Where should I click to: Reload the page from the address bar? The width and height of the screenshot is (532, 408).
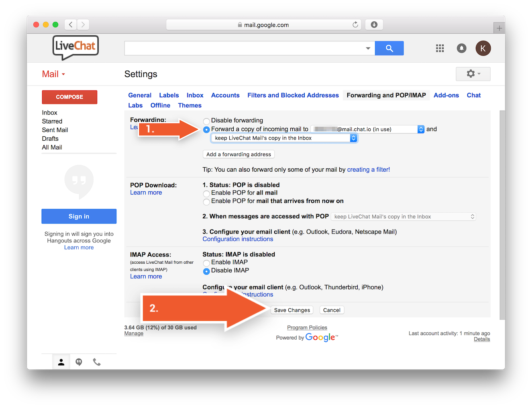(x=355, y=25)
